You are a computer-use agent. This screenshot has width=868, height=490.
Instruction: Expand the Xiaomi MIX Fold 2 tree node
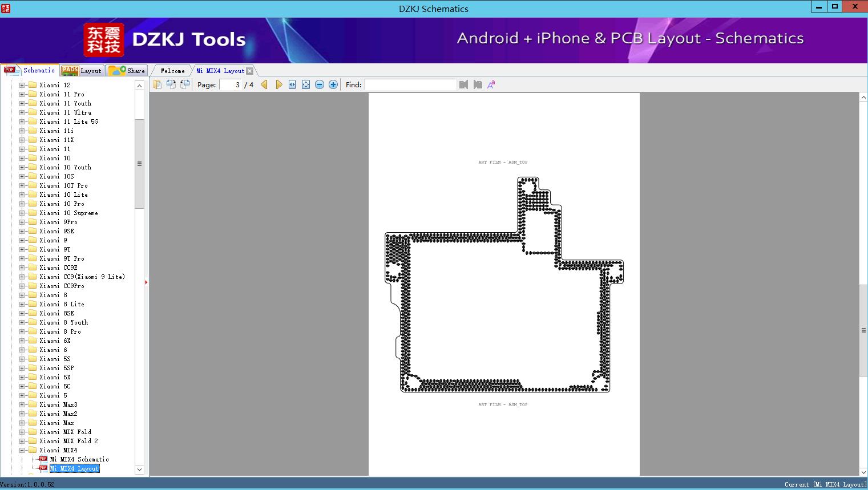[x=22, y=441]
